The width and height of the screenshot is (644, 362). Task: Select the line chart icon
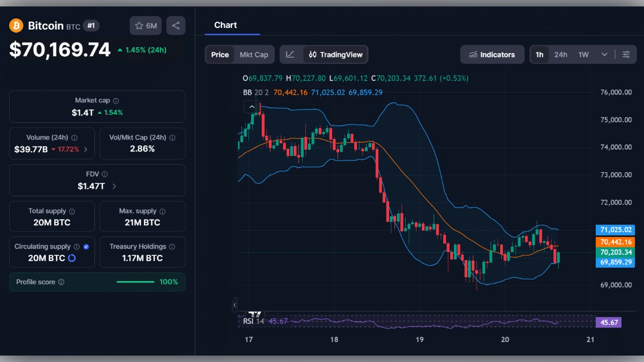290,54
